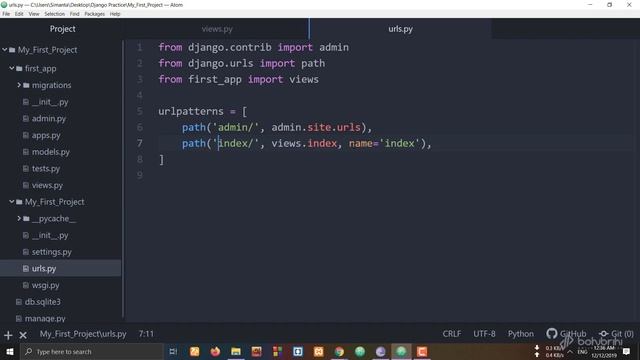Click the first_app folder icon
This screenshot has width=640, height=360.
tap(19, 68)
